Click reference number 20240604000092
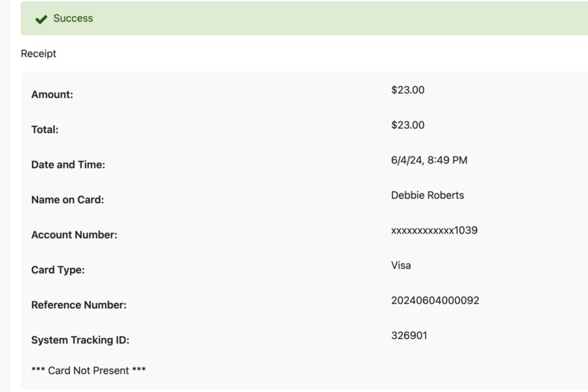588x392 pixels. (x=435, y=301)
